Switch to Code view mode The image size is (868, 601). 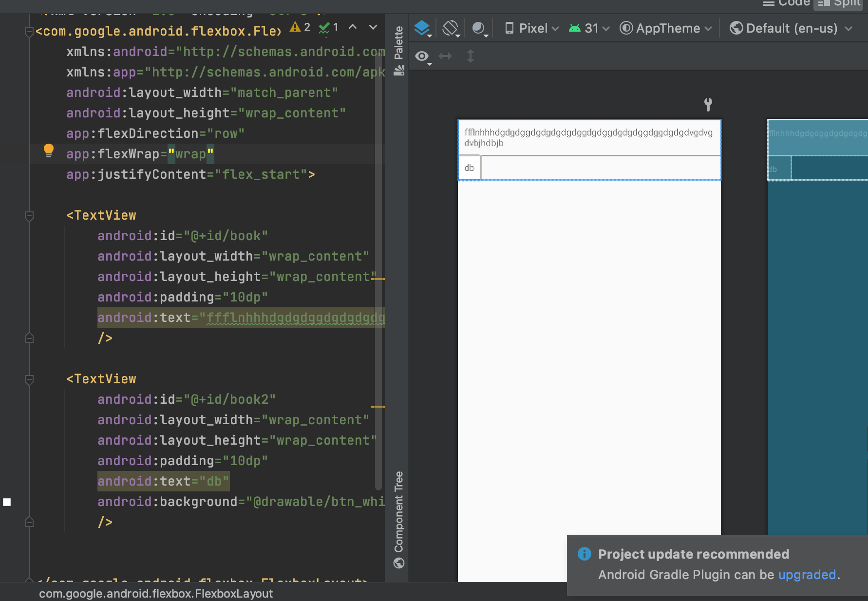(787, 3)
